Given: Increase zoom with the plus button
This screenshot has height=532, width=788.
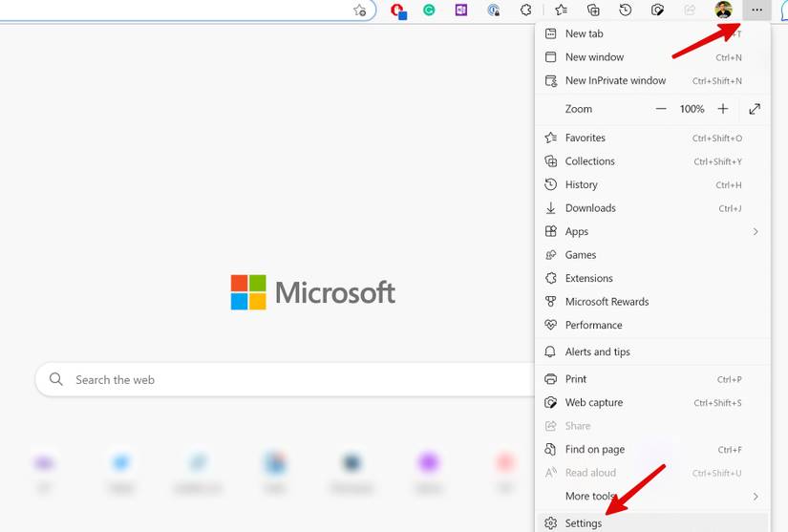Looking at the screenshot, I should click(x=723, y=109).
